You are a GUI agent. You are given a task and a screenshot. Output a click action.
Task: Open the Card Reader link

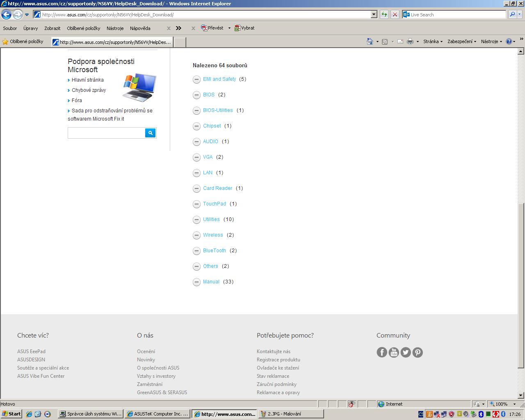[x=218, y=188]
